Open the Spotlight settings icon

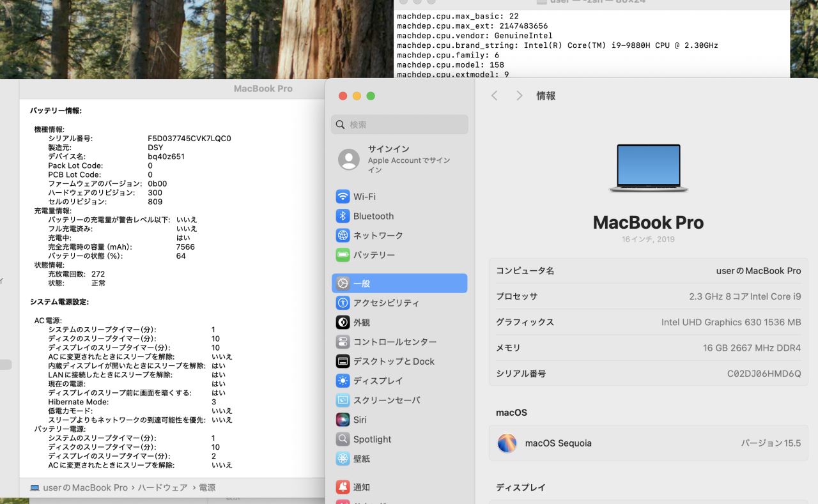coord(343,439)
